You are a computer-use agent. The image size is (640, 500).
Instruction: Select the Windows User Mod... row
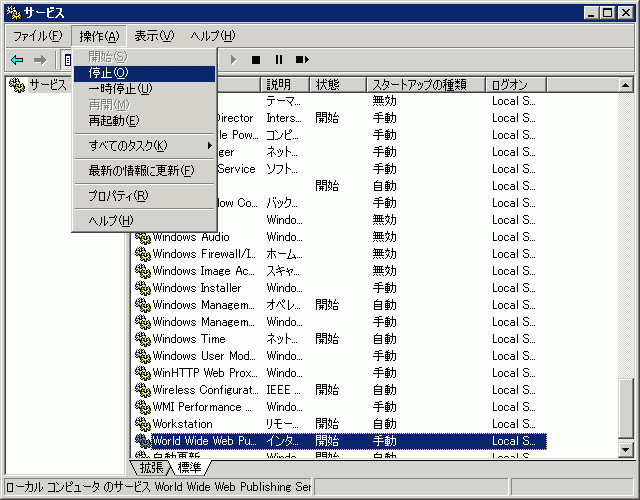(340, 356)
